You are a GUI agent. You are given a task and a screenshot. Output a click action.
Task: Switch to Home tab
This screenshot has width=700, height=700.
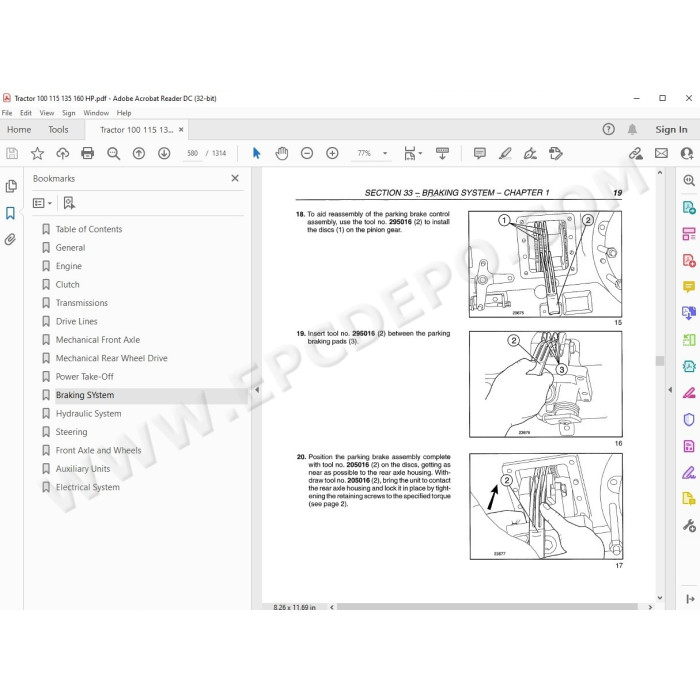pyautogui.click(x=19, y=129)
